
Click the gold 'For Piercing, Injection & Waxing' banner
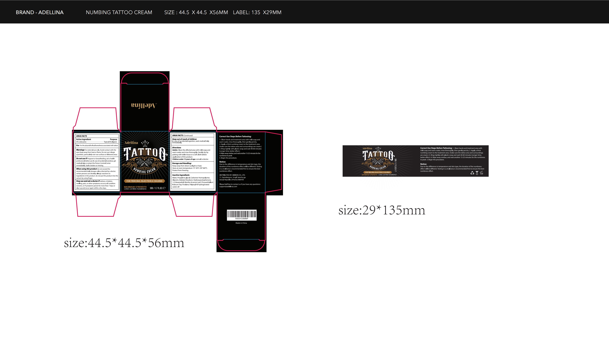144,181
